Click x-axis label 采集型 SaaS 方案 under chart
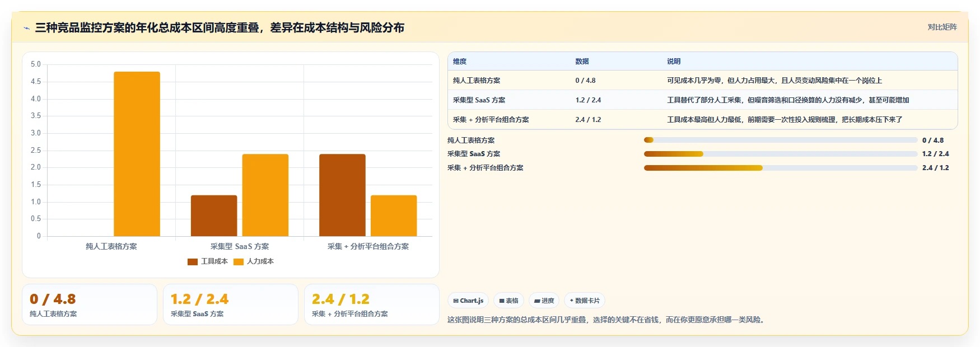The width and height of the screenshot is (980, 347). click(x=240, y=246)
